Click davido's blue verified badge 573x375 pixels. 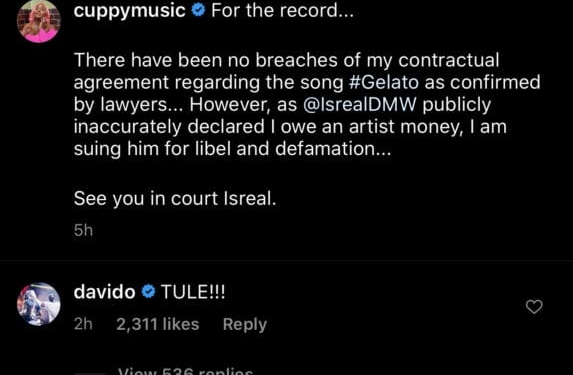point(148,292)
